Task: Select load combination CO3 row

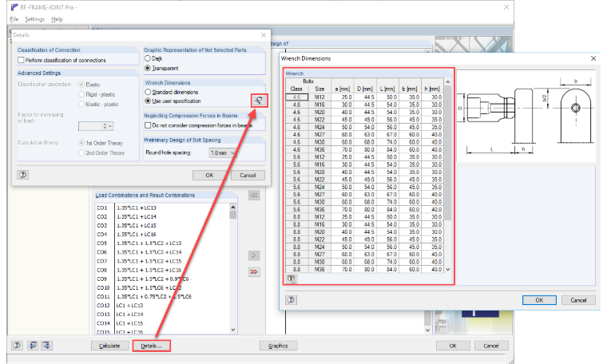Action: pyautogui.click(x=163, y=226)
